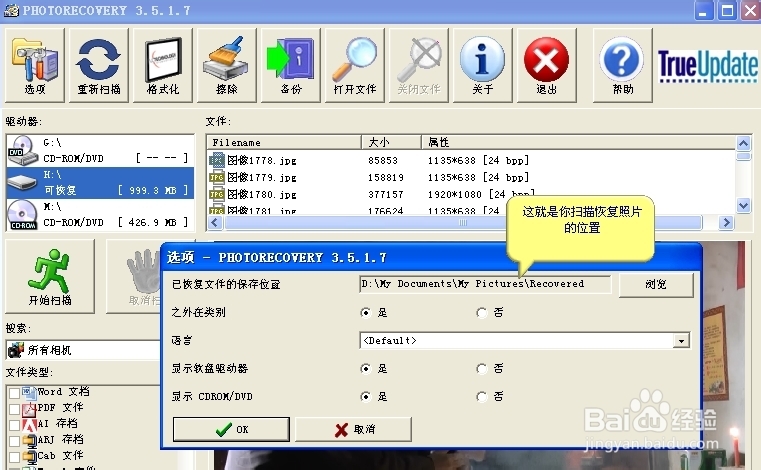Select the 格式化 format icon
This screenshot has width=761, height=470.
point(163,65)
